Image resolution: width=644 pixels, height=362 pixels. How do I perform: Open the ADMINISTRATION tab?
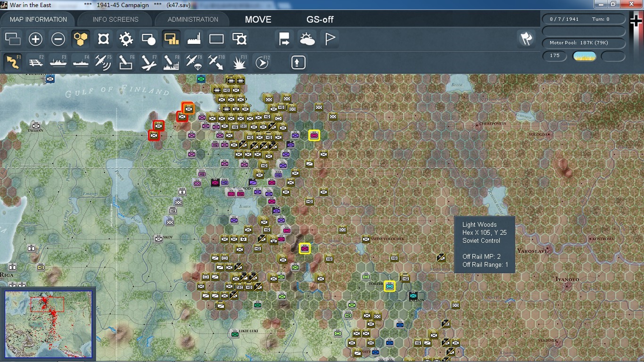coord(193,19)
